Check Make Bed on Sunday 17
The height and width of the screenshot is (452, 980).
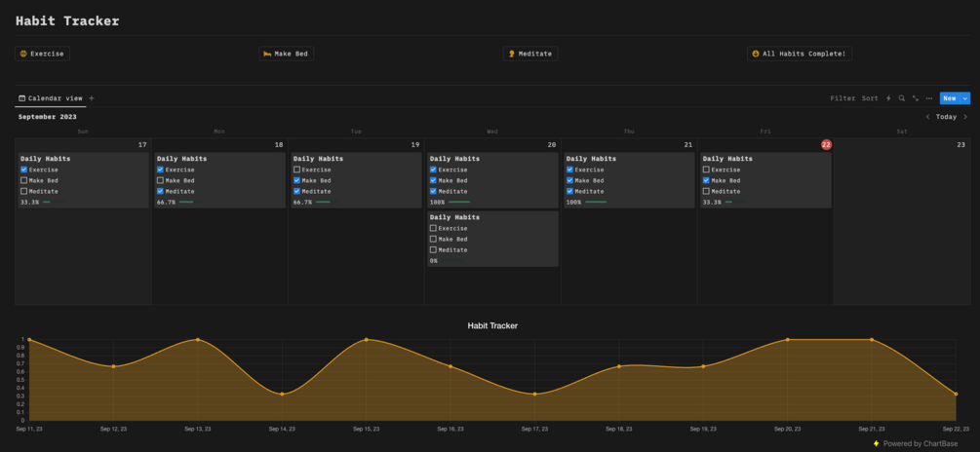tap(23, 180)
